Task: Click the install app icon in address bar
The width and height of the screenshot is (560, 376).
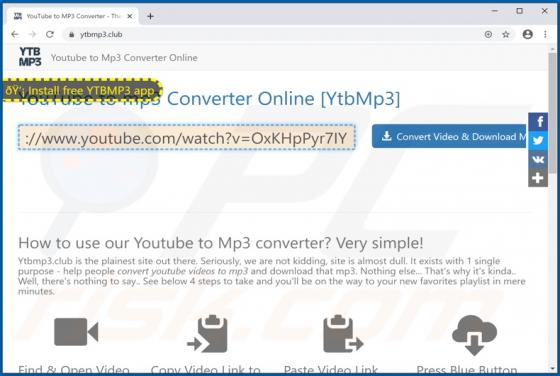Action: (x=488, y=34)
